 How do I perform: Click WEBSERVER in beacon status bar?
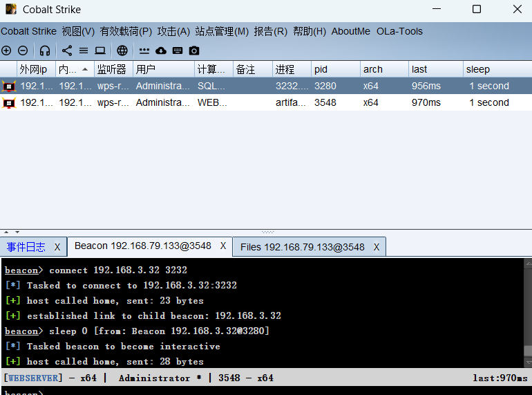[33, 378]
